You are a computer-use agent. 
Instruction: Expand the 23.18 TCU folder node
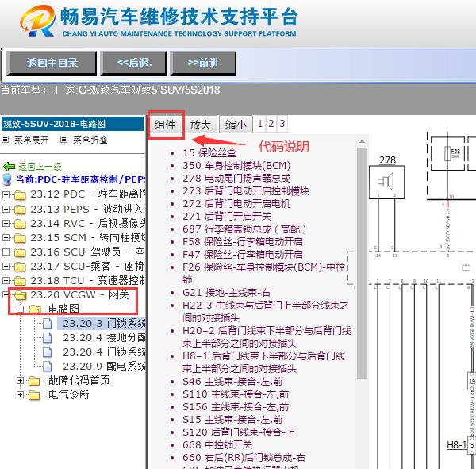point(6,280)
